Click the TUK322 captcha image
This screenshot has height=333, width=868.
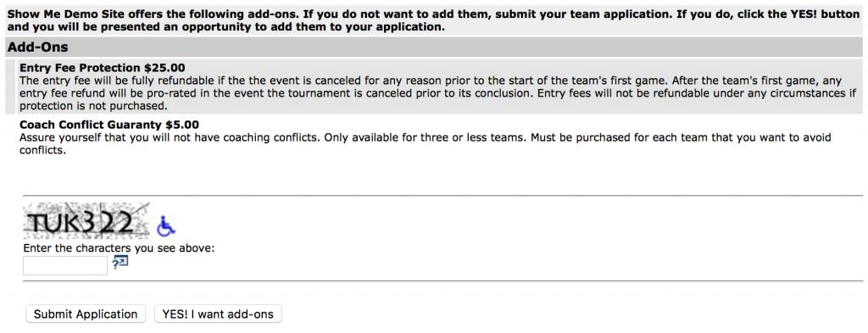(86, 220)
